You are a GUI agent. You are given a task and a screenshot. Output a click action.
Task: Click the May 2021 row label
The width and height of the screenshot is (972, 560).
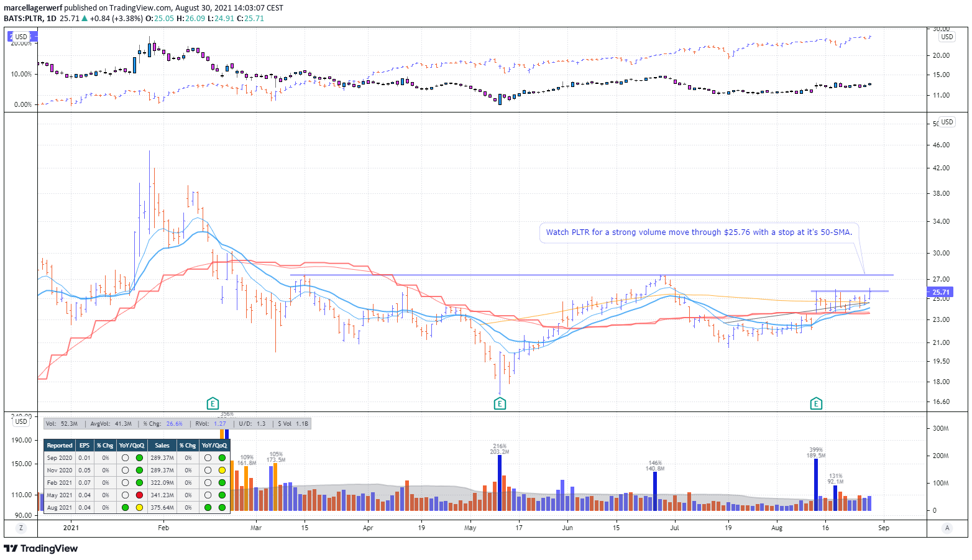pos(60,495)
